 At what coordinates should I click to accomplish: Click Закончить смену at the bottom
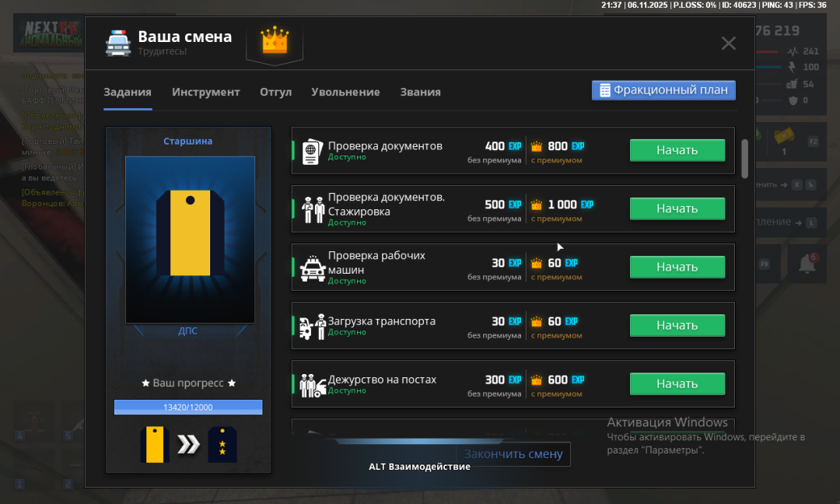[x=512, y=454]
